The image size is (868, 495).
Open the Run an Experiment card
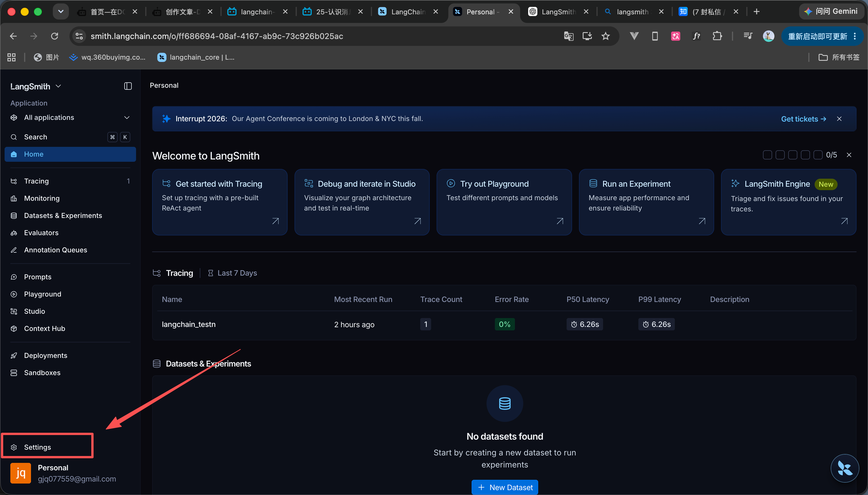point(646,202)
